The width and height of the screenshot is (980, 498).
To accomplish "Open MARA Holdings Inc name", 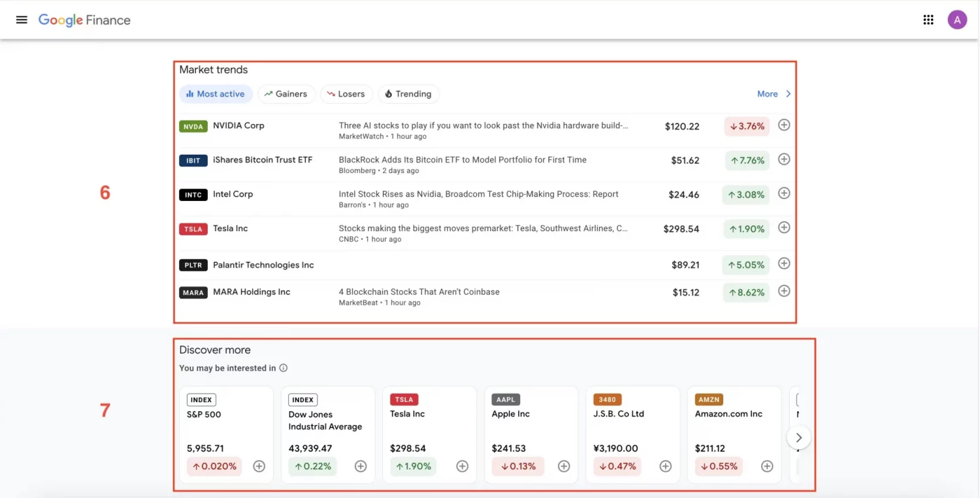I will click(x=252, y=292).
